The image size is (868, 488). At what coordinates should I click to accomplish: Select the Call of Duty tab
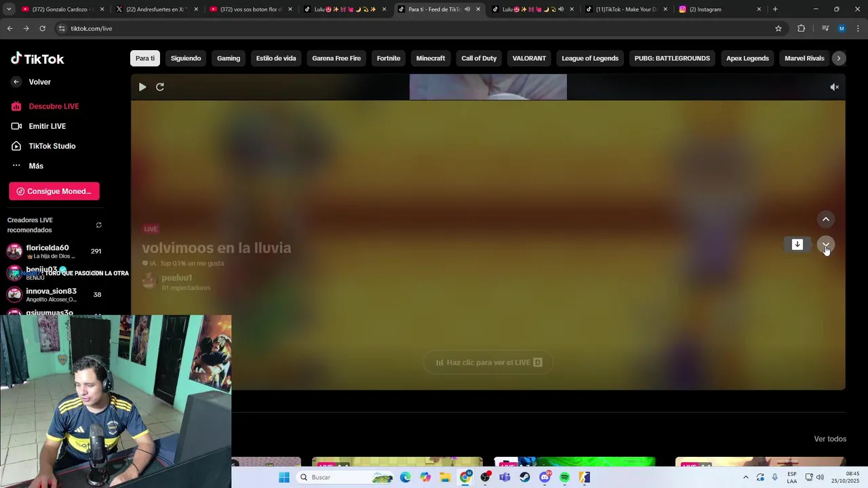click(479, 58)
